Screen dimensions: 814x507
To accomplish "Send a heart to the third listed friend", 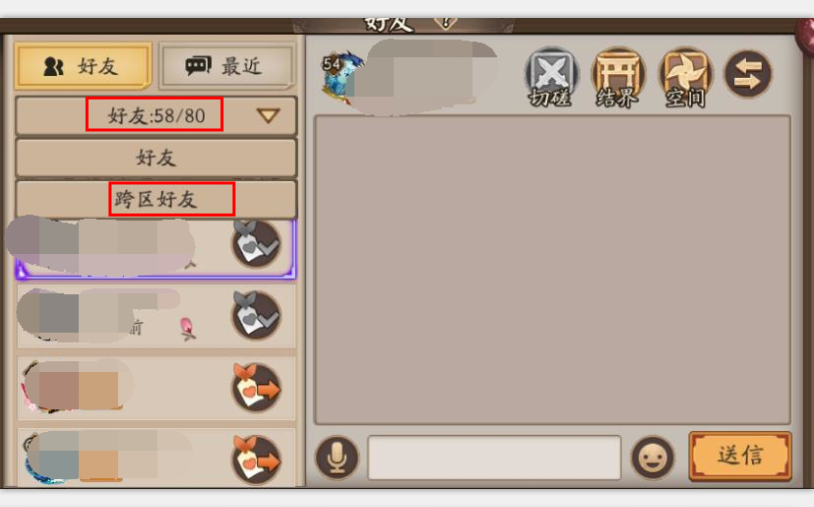I will click(x=256, y=388).
